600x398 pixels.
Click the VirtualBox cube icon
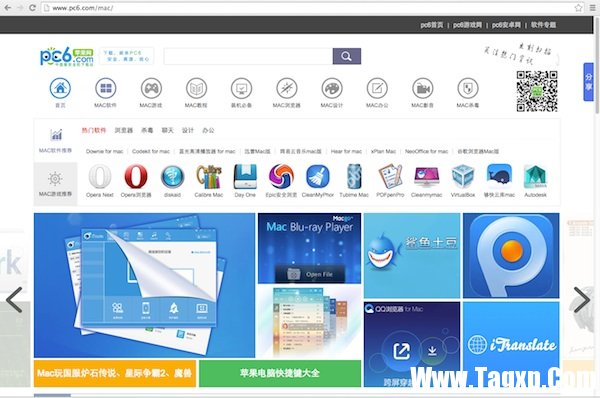[x=463, y=176]
